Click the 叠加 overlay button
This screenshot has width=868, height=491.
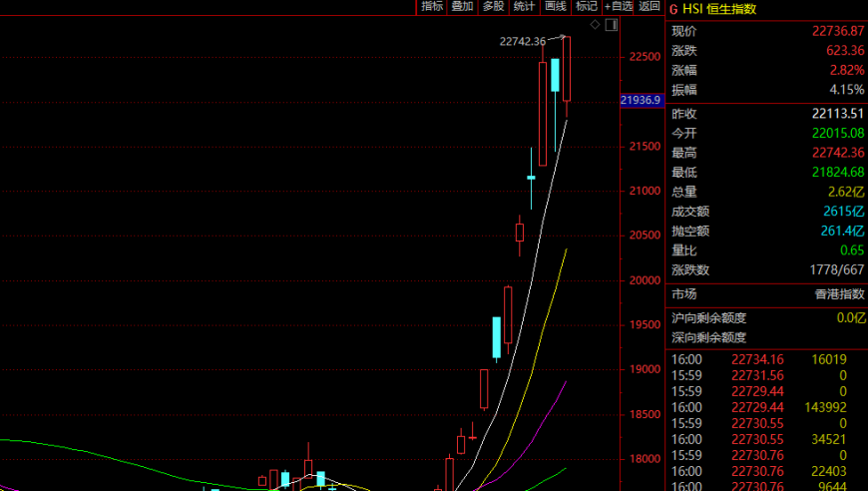(x=462, y=7)
